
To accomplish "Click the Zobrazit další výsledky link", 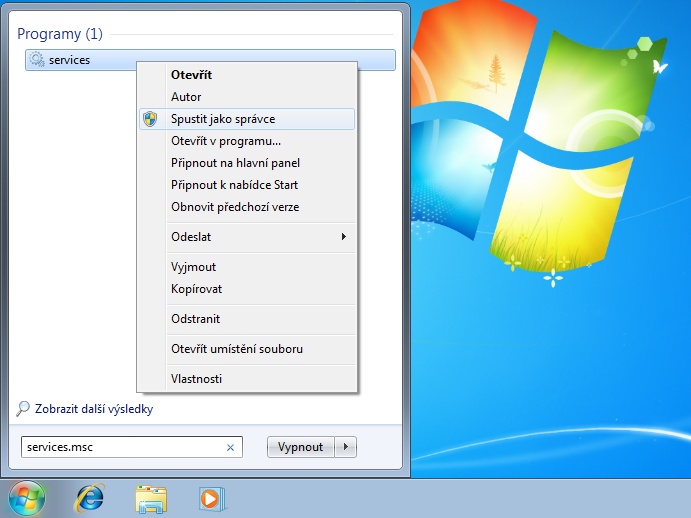I will click(94, 409).
